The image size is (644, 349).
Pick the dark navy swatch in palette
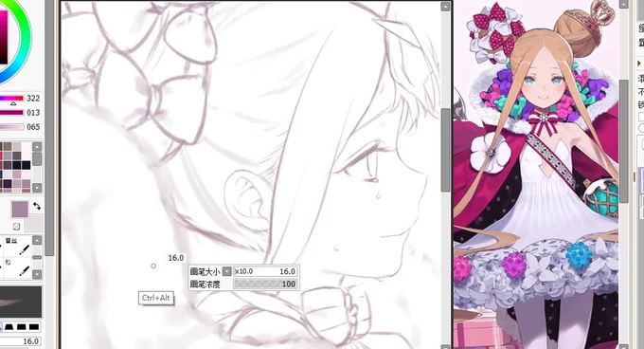pyautogui.click(x=27, y=165)
